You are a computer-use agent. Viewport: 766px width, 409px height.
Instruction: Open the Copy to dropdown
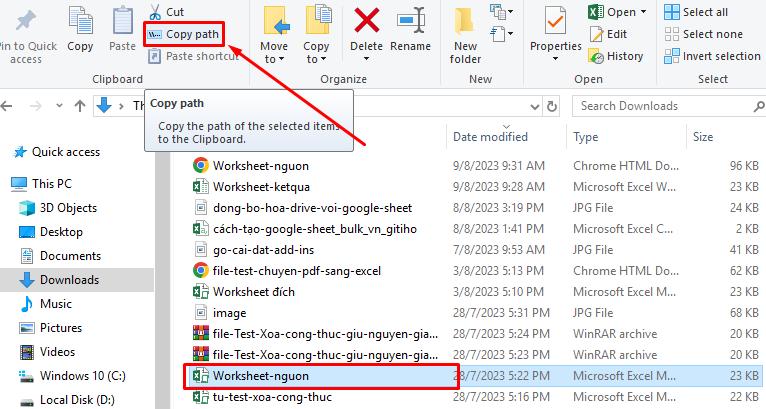coord(316,34)
